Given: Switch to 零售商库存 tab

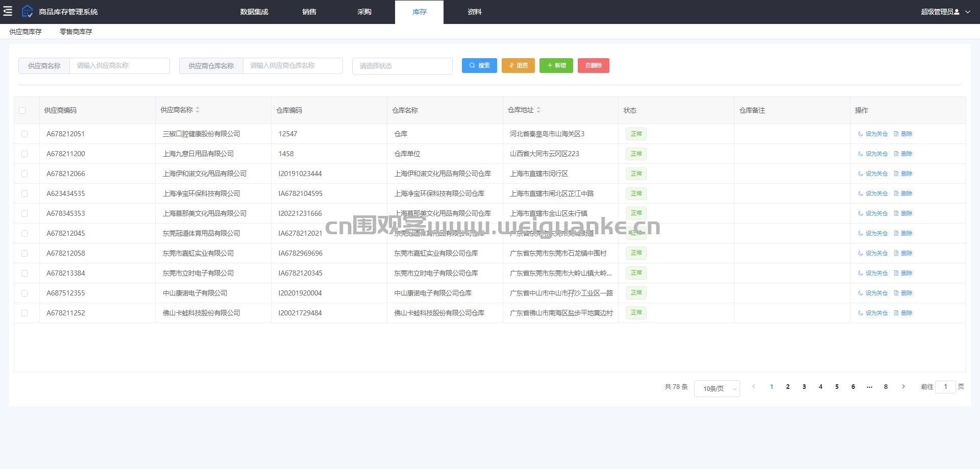Looking at the screenshot, I should pyautogui.click(x=76, y=32).
